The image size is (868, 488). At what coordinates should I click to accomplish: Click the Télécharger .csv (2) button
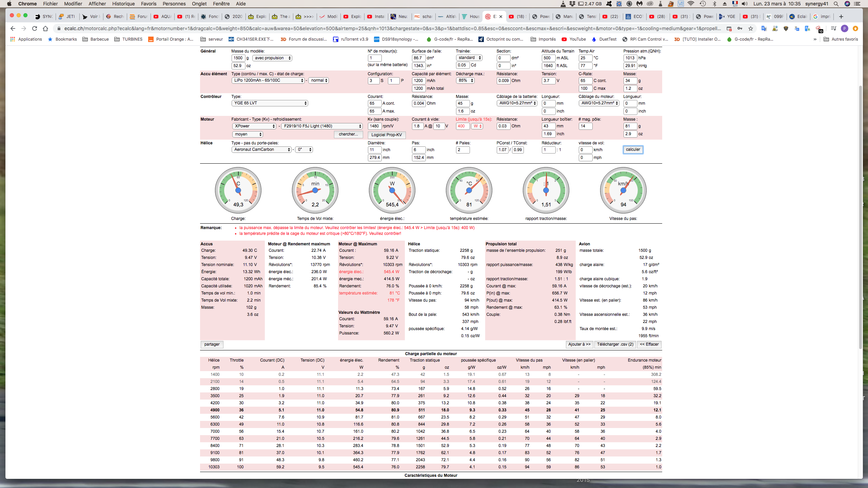[615, 344]
